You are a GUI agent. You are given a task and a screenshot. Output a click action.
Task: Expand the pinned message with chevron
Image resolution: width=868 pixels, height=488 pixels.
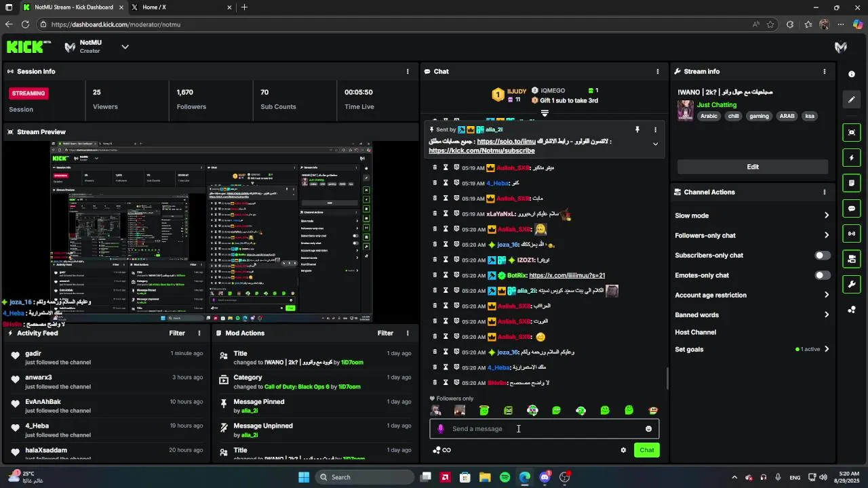[655, 144]
